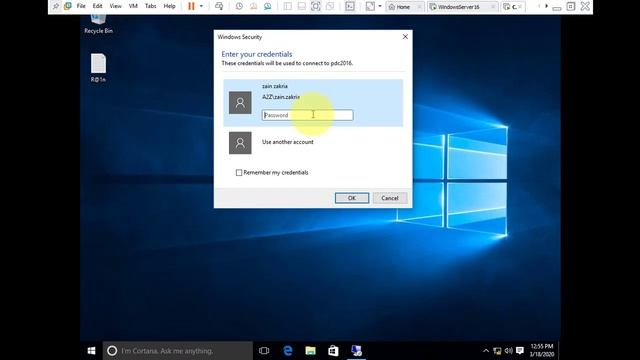
Task: Click the taskbar clock showing 12:55 PM
Action: pos(542,350)
